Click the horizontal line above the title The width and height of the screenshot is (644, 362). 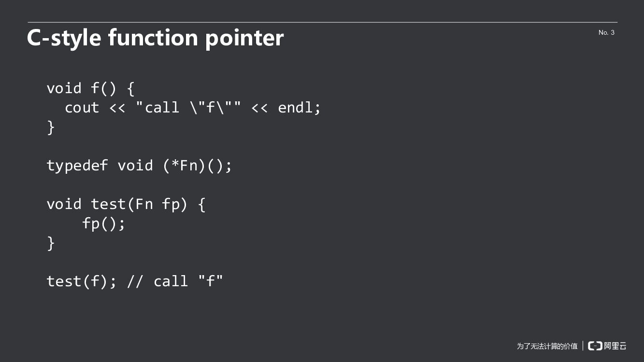(x=322, y=22)
